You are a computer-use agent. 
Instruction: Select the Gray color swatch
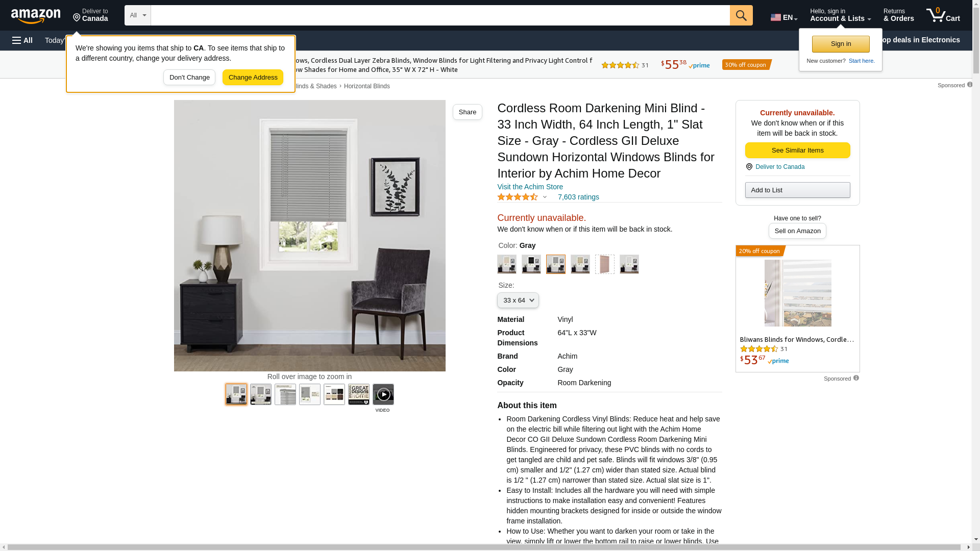pos(556,264)
